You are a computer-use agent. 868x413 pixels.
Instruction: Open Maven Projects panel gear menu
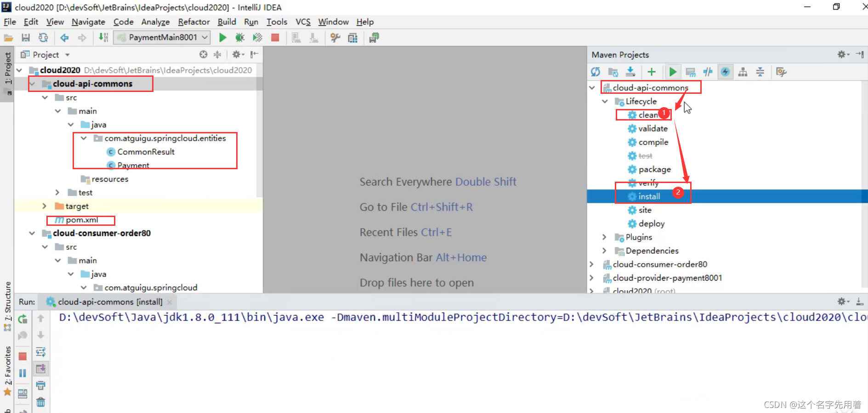click(843, 54)
